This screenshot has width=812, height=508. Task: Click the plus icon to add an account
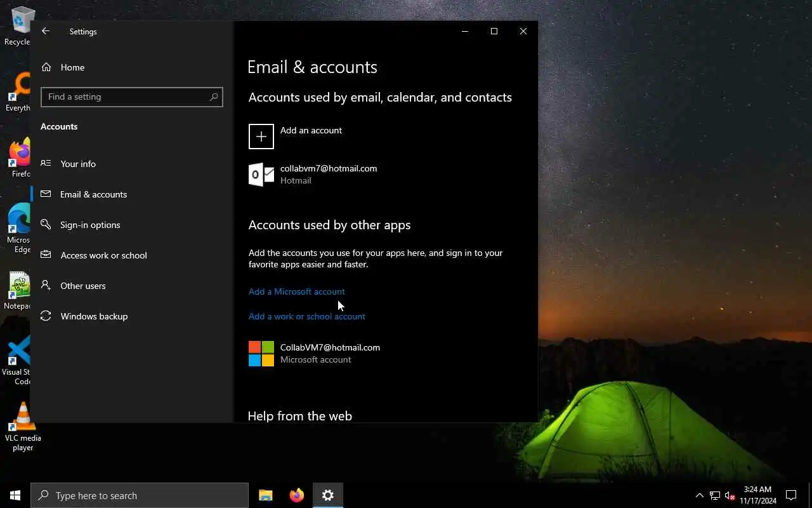261,137
